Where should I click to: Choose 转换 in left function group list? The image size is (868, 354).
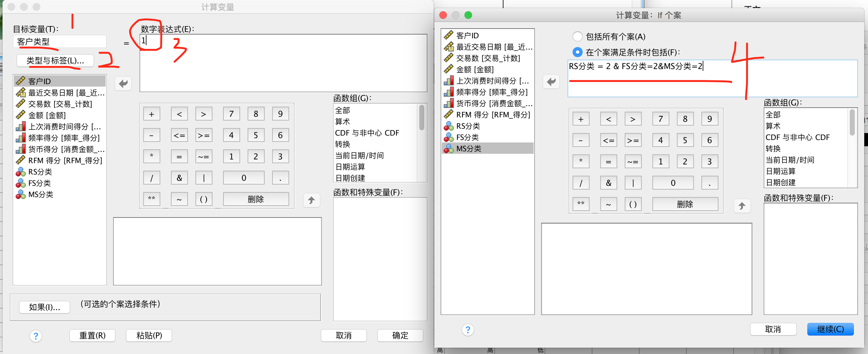pyautogui.click(x=342, y=144)
